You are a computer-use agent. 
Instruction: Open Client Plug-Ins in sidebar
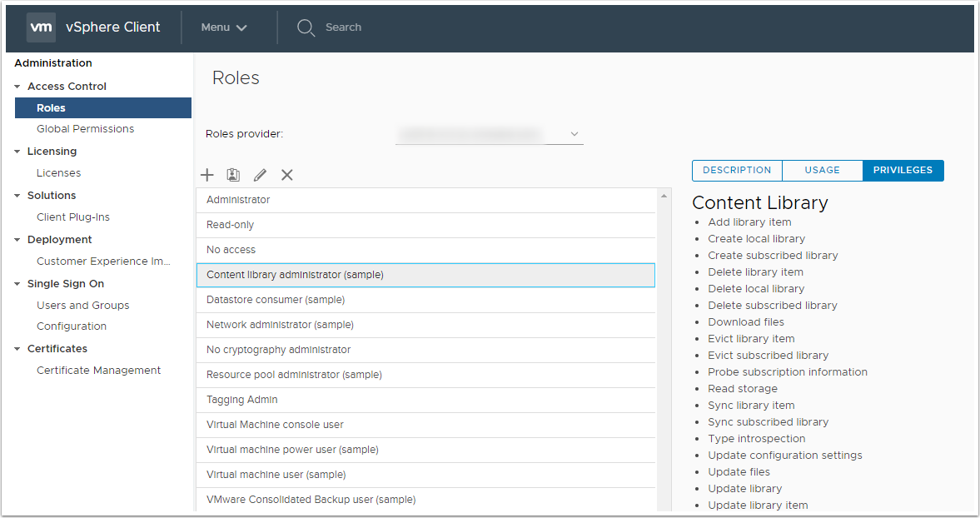tap(73, 217)
